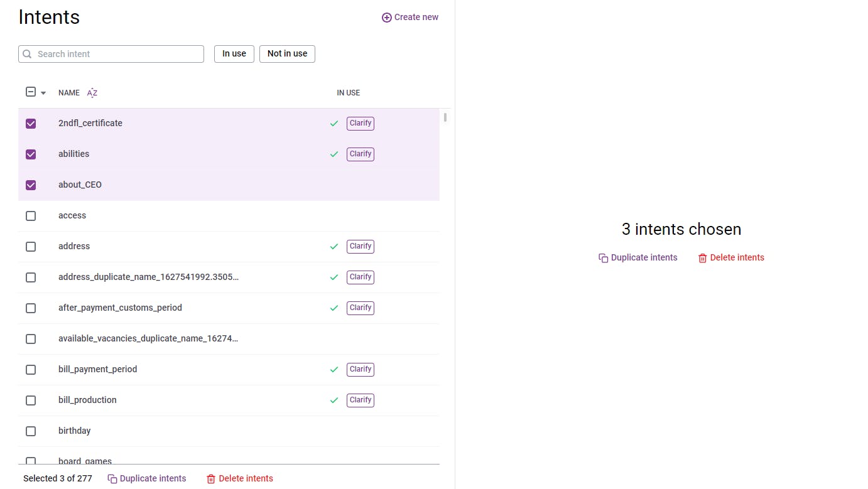868x489 pixels.
Task: Check the birthday intent checkbox
Action: 31,431
